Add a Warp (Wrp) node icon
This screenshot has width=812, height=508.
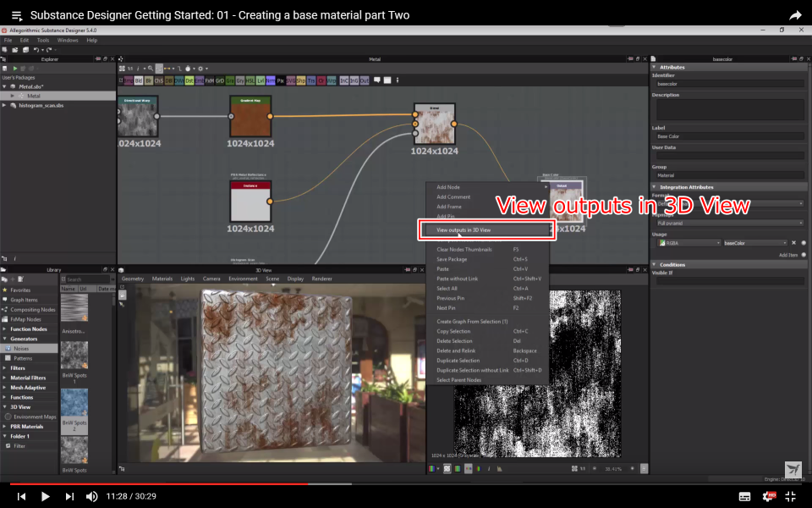[x=332, y=81]
